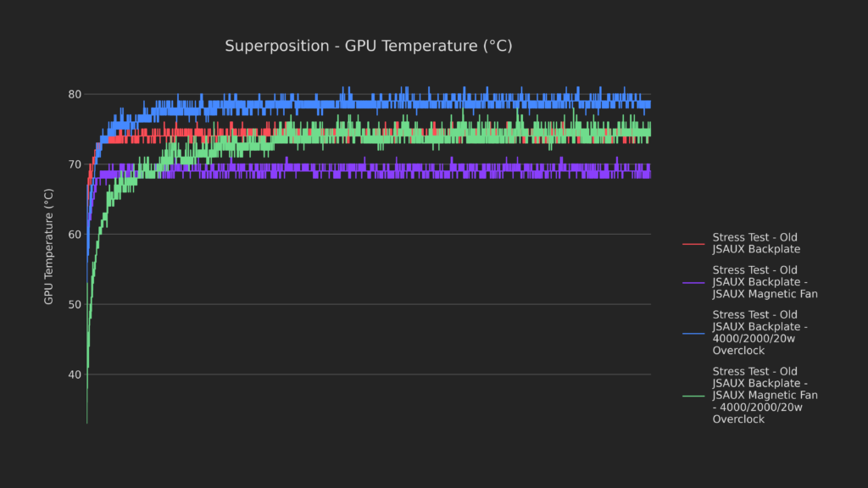
Task: Click the 80 tick label on y-axis
Action: click(x=75, y=94)
